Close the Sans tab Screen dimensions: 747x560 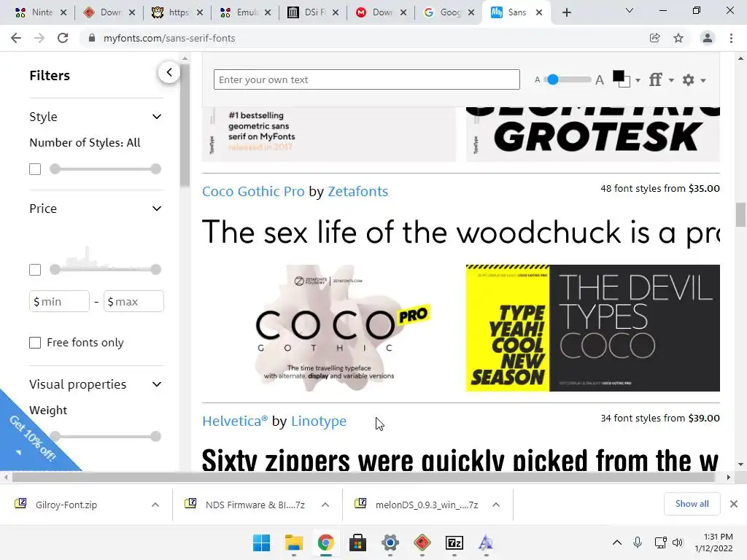pyautogui.click(x=539, y=13)
